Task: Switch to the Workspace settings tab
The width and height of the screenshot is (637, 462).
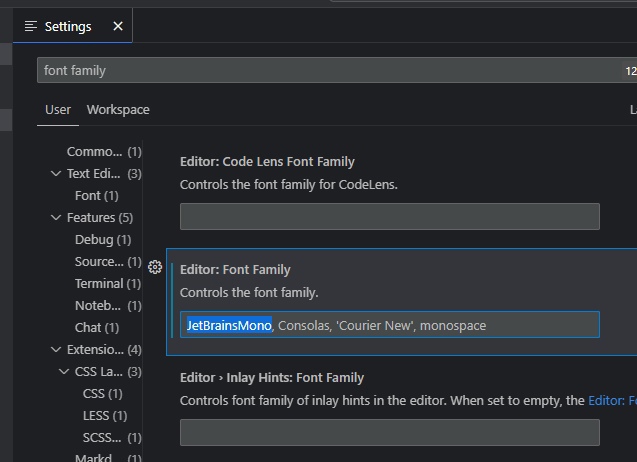Action: click(118, 110)
